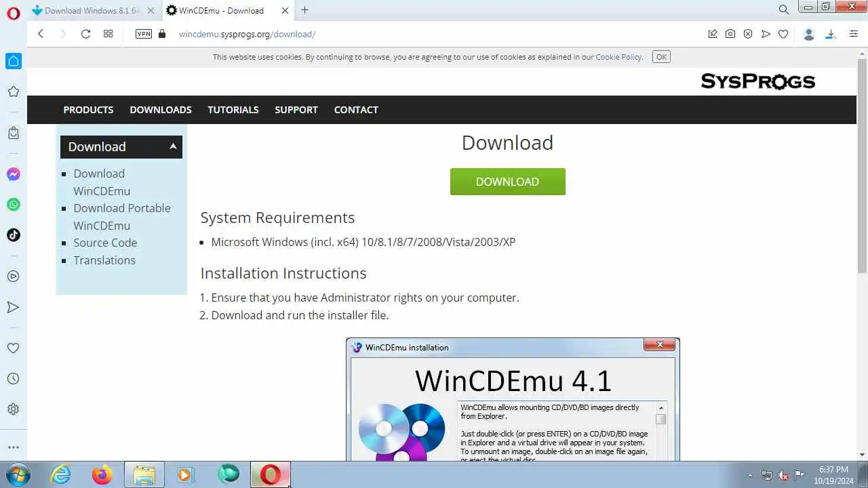This screenshot has height=488, width=868.
Task: Open a new tab with plus button
Action: click(x=304, y=10)
